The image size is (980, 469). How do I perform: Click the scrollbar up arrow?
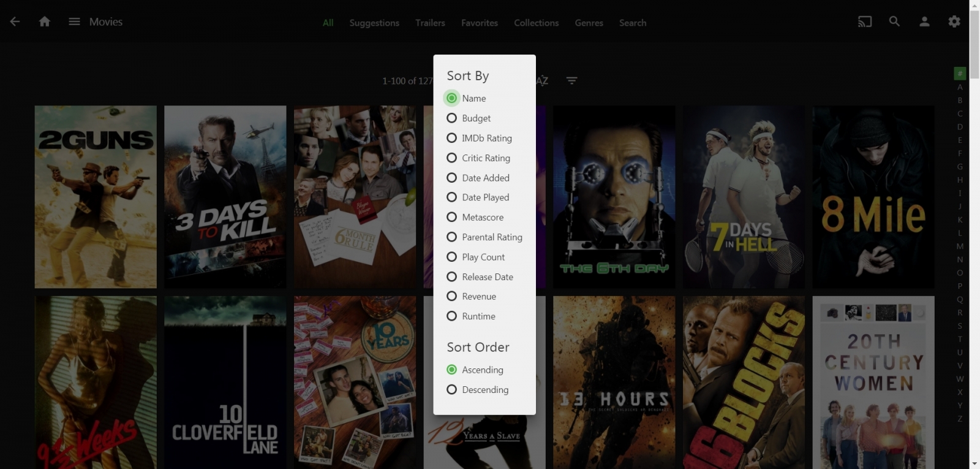click(x=974, y=5)
